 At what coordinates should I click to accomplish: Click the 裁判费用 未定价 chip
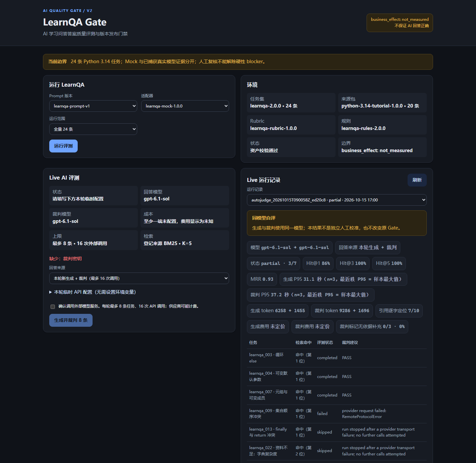click(312, 327)
